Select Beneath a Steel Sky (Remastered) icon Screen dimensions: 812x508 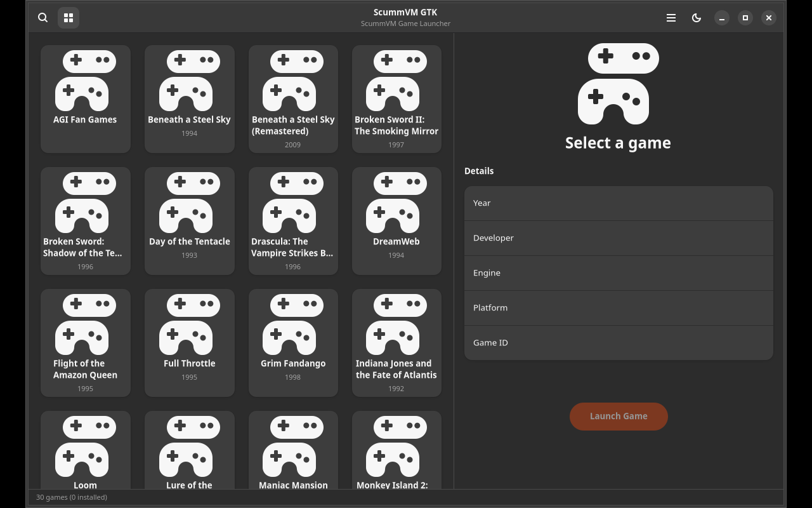coord(293,81)
